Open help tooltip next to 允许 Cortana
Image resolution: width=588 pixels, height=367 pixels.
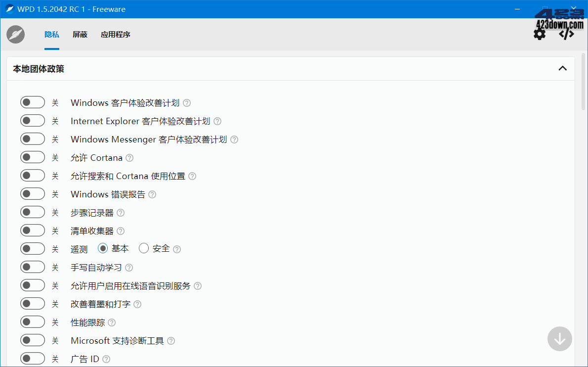coord(129,157)
